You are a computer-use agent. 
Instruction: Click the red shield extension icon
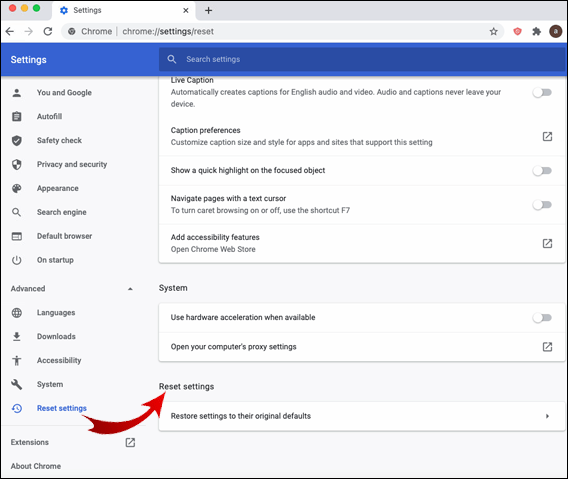pyautogui.click(x=517, y=32)
